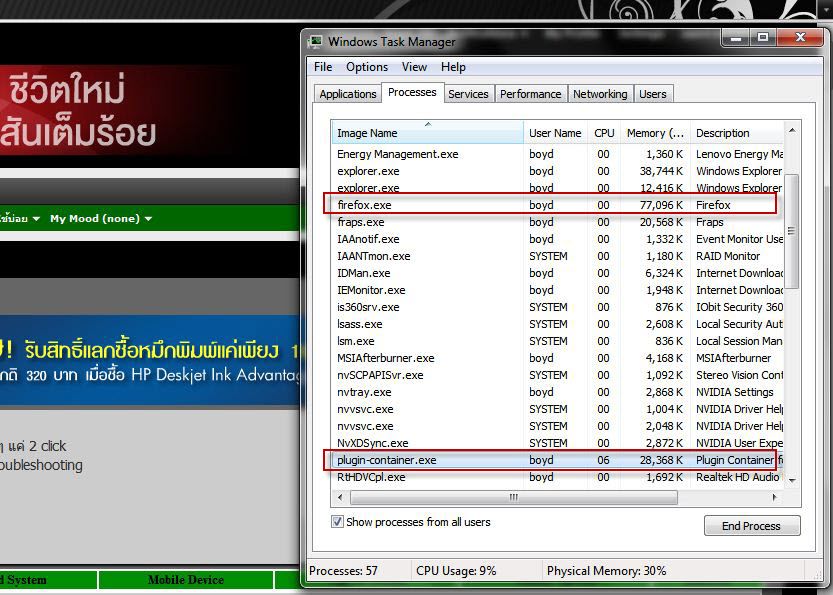Sort by Description column header

pos(737,133)
